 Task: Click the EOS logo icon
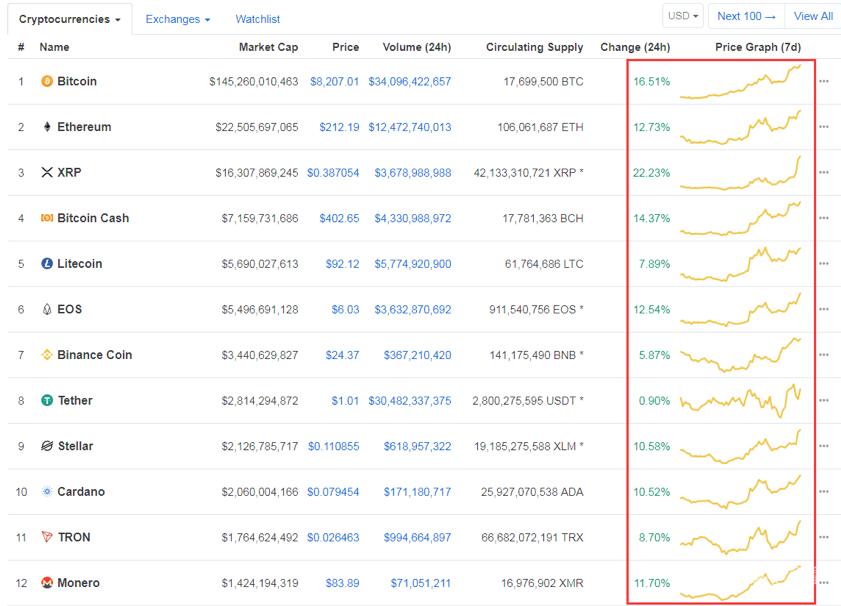click(x=47, y=309)
